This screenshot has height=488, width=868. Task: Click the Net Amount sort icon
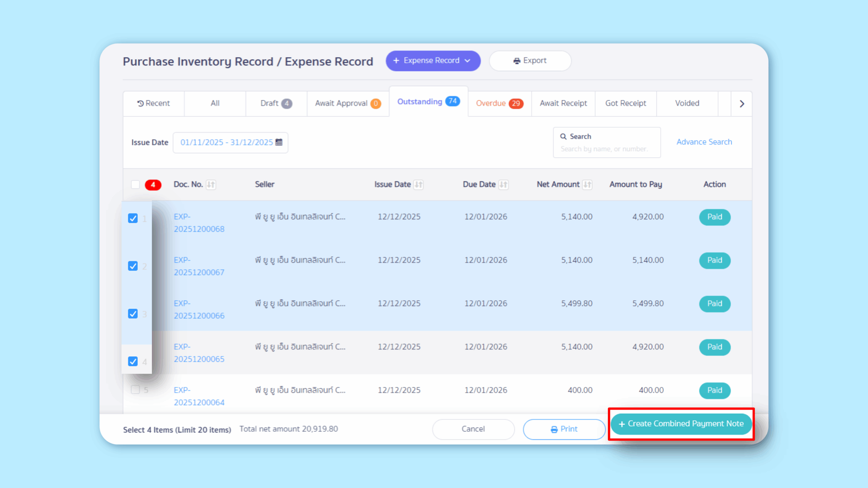coord(587,185)
